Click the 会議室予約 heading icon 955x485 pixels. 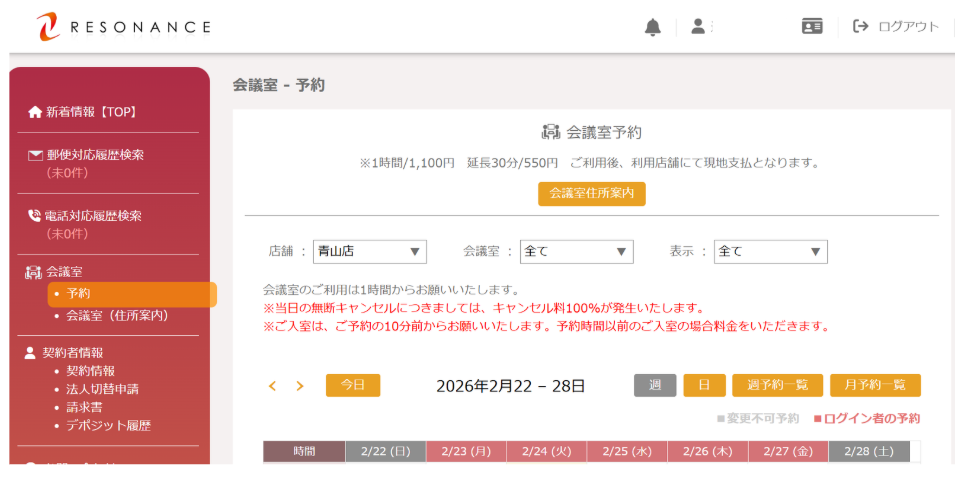tap(551, 132)
